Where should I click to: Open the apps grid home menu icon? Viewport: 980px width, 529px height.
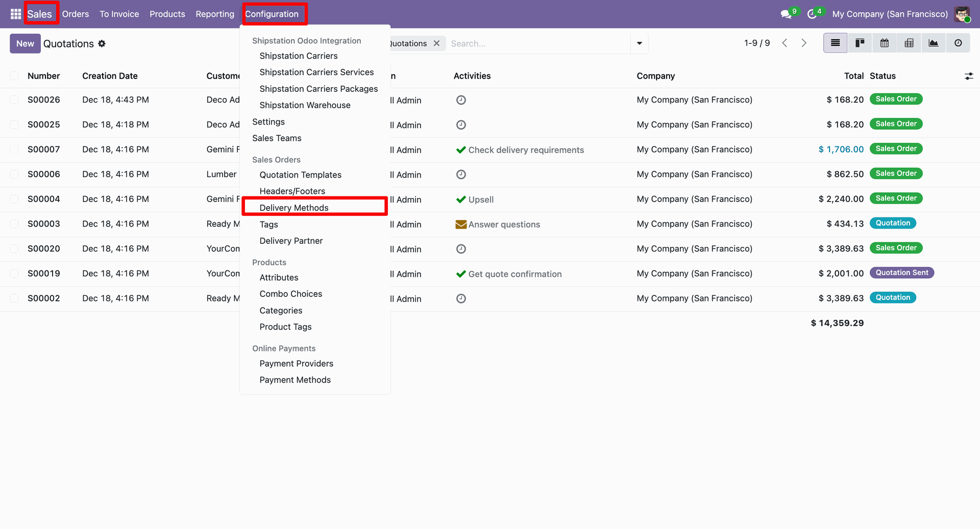(15, 14)
